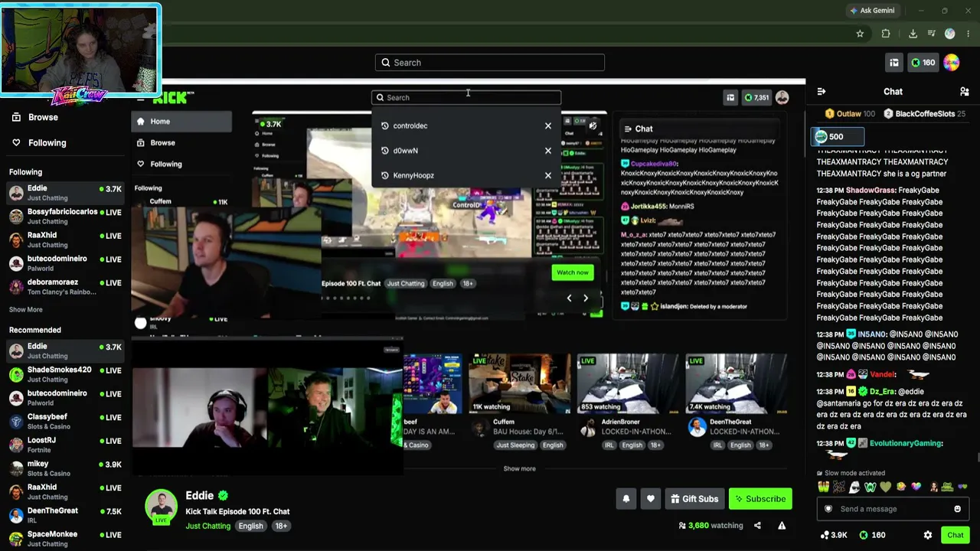Focus the Send a message input

click(x=892, y=509)
